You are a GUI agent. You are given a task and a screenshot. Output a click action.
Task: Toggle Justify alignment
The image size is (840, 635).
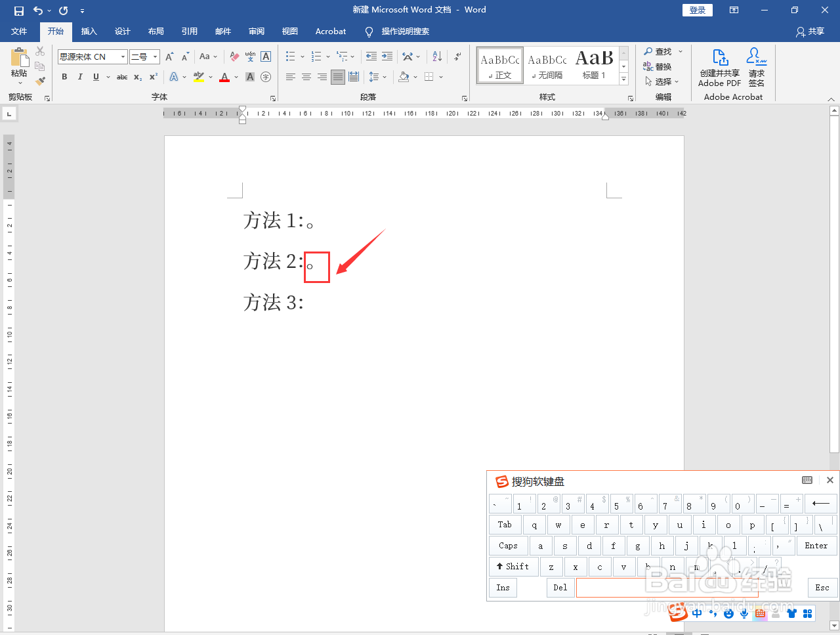click(338, 77)
